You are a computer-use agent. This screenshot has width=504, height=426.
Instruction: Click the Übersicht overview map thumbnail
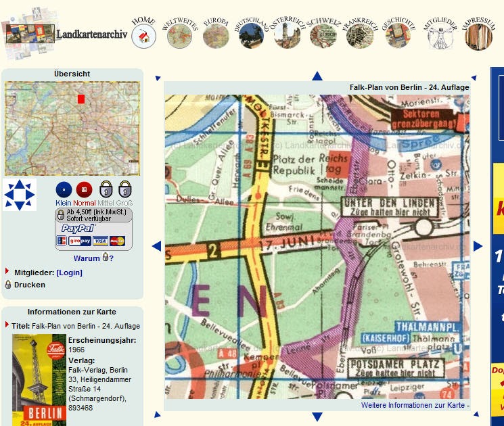coord(72,128)
